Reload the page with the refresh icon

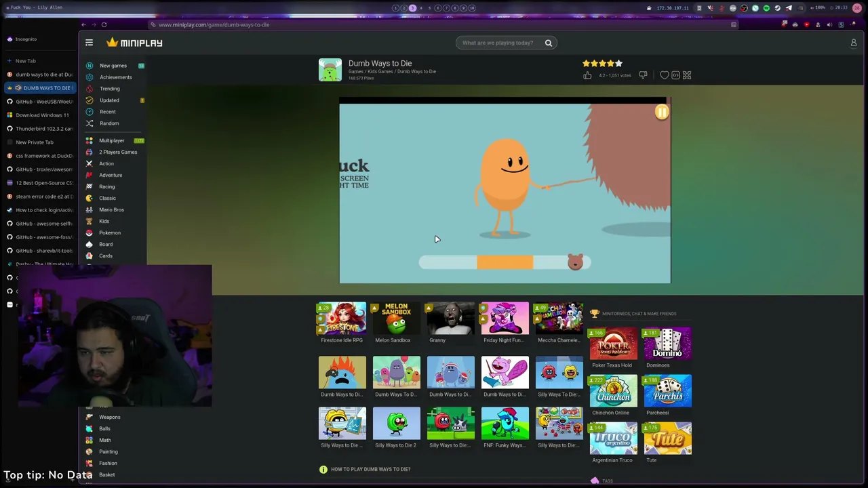pyautogui.click(x=104, y=25)
